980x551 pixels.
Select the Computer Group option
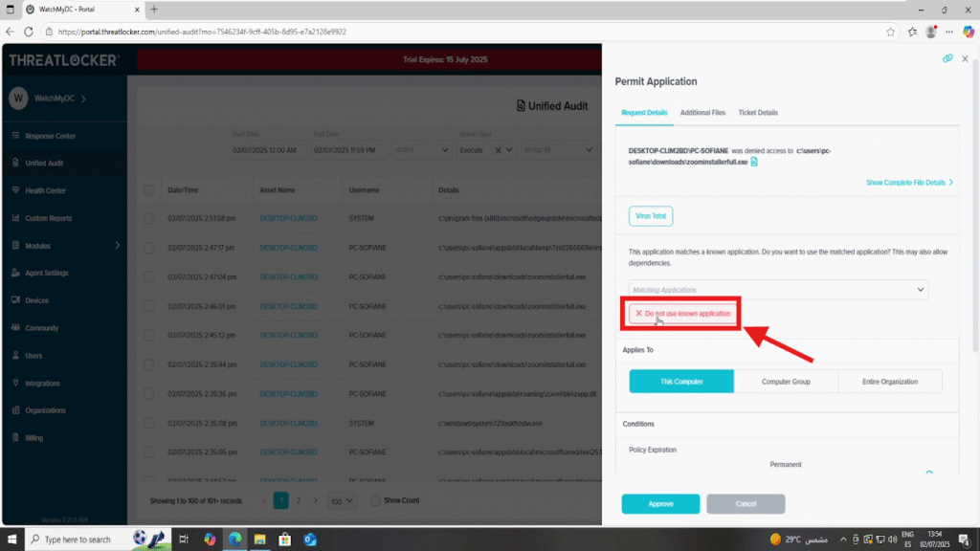point(786,382)
